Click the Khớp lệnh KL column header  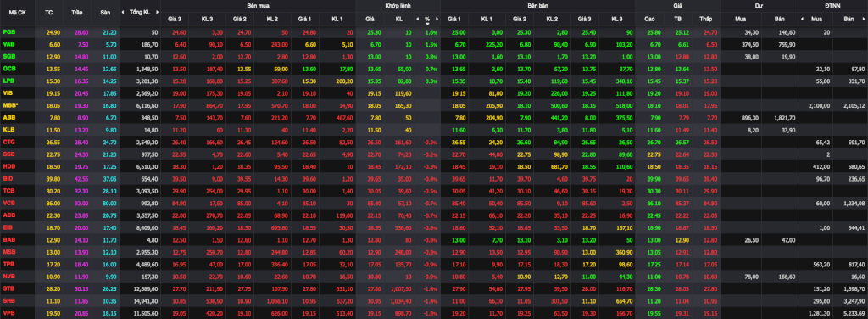click(399, 19)
